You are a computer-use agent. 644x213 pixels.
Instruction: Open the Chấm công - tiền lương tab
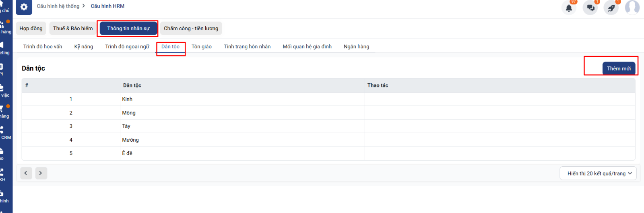[x=191, y=28]
